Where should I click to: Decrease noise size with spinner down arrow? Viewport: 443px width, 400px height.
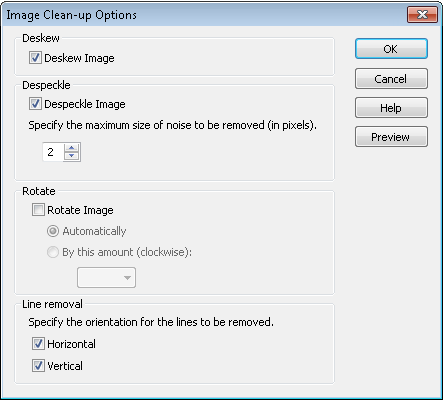(72, 156)
